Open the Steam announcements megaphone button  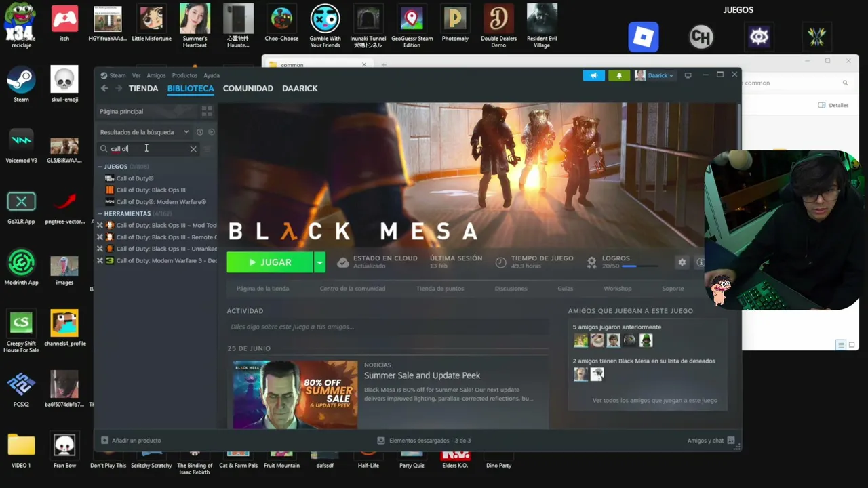point(593,75)
